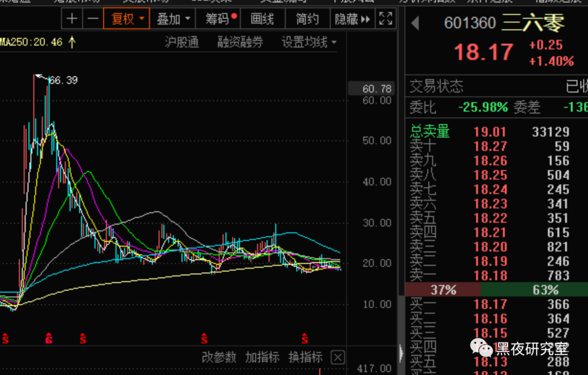Screen dimensions: 588x375
Task: Select the 买一 price 18.17
Action: 490,305
